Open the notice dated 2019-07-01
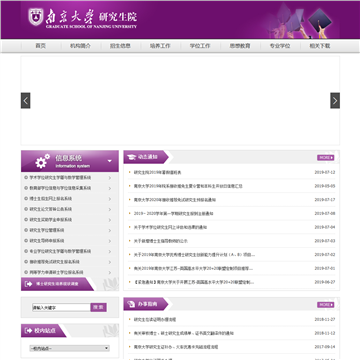 [x=193, y=268]
